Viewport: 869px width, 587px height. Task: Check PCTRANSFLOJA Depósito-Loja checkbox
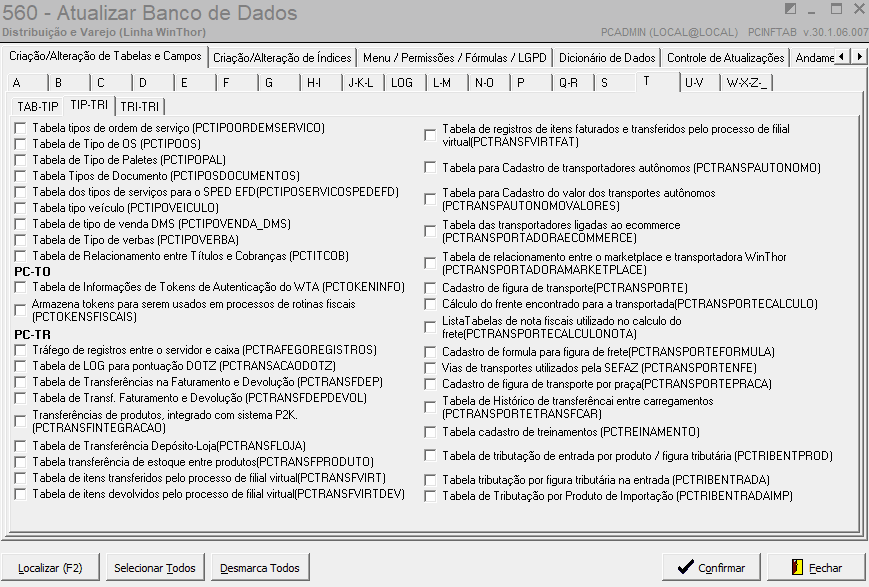point(21,446)
